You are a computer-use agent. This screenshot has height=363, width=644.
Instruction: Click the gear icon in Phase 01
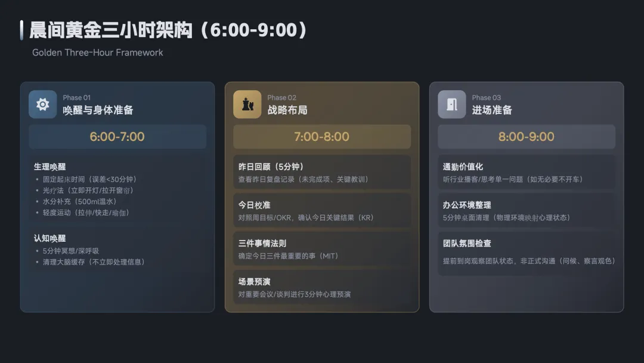(x=43, y=104)
